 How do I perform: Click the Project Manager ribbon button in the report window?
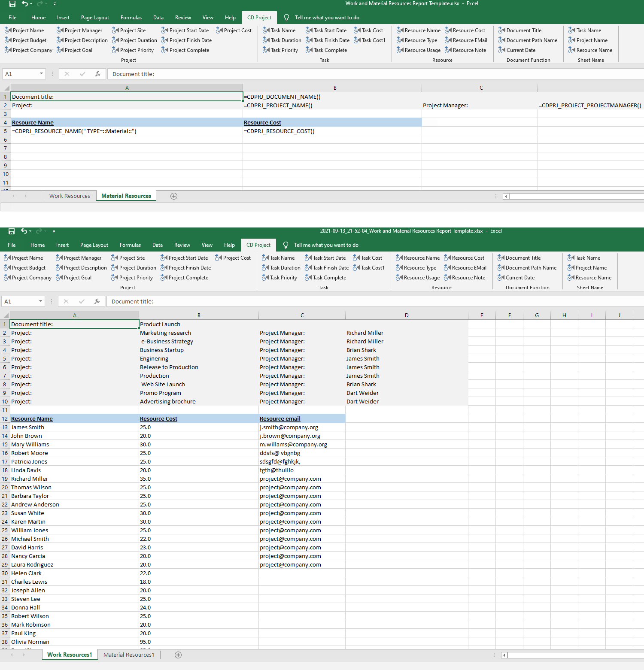click(79, 258)
